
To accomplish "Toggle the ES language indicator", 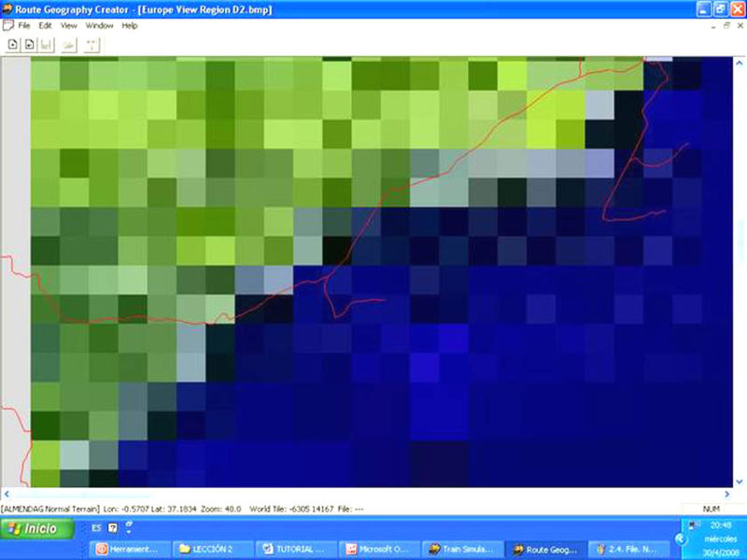I will 96,527.
